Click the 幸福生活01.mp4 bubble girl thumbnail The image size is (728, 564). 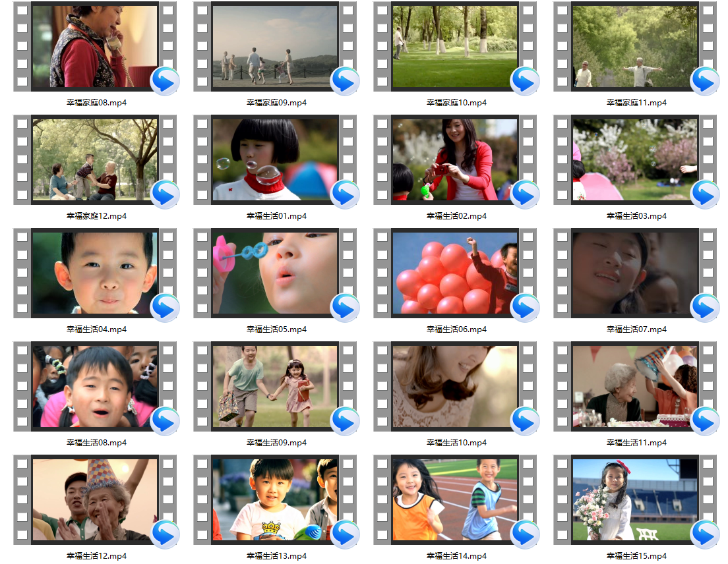(x=276, y=159)
